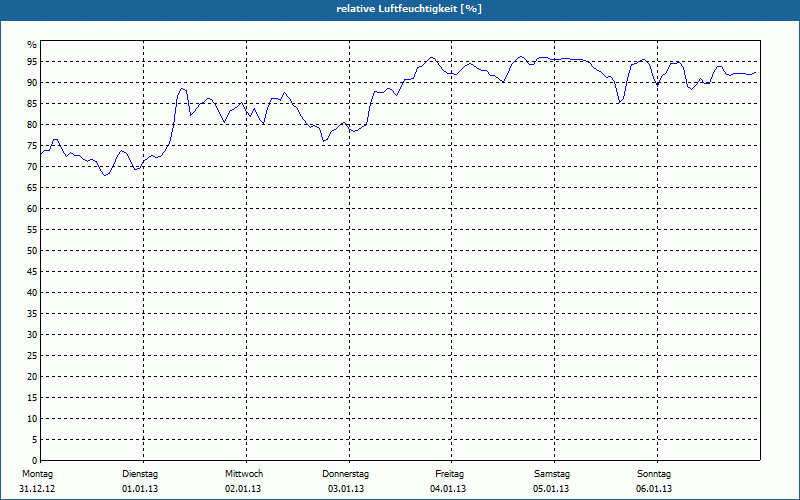Click the date 03.01.13
This screenshot has width=800, height=500.
[346, 489]
